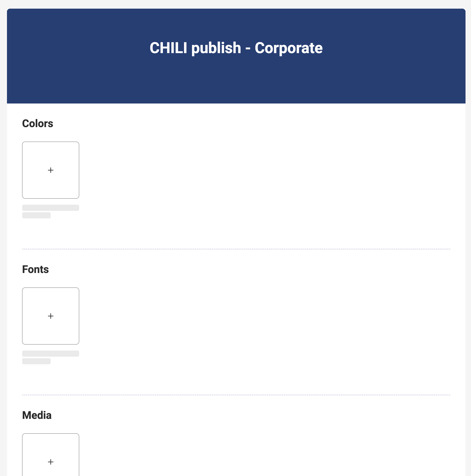Screen dimensions: 471x476
Task: Click the Fonts section heading
Action: 35,269
